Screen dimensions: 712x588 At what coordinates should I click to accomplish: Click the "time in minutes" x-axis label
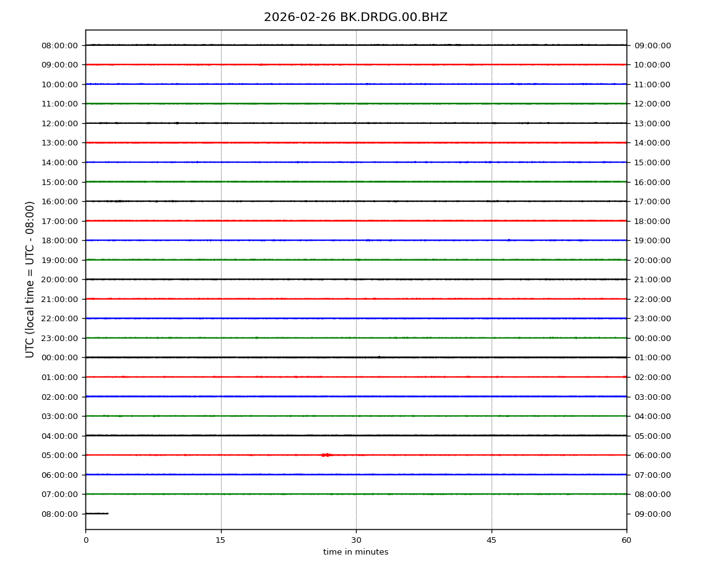tap(355, 552)
